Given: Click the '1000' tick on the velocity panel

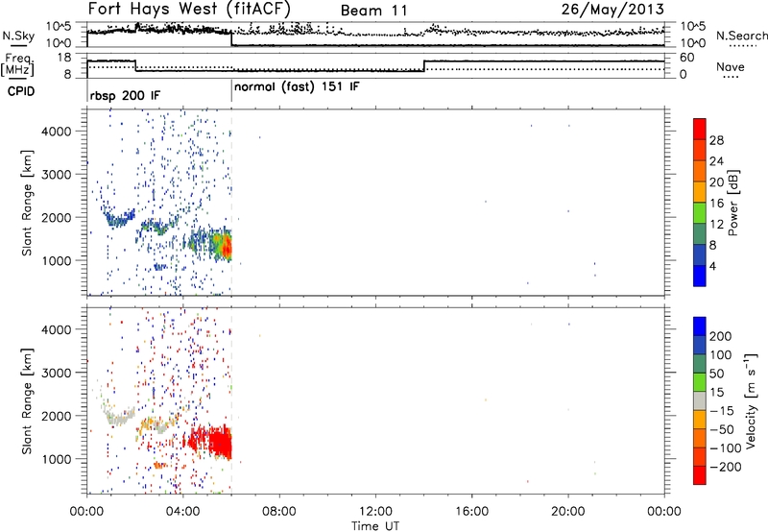Looking at the screenshot, I should click(x=56, y=459).
